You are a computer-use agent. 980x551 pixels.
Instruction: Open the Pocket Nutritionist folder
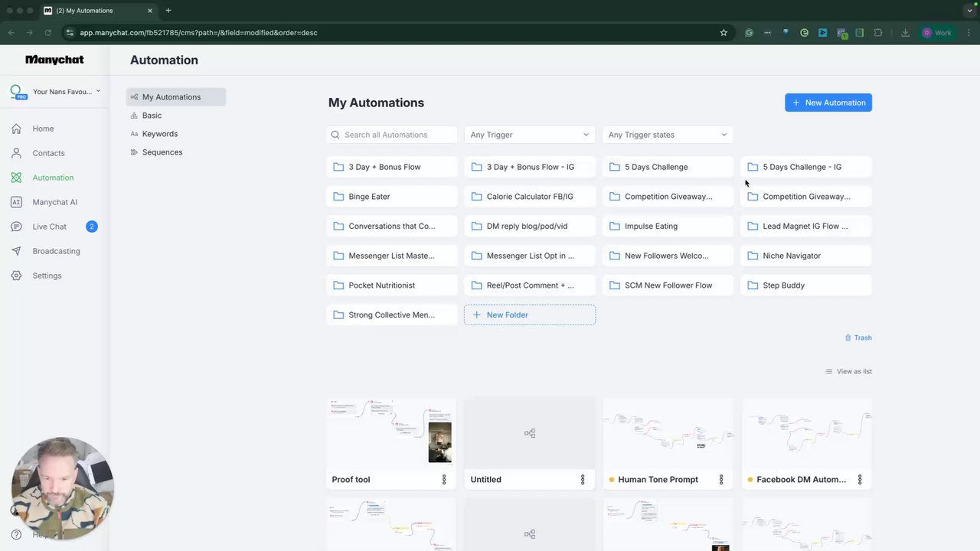[x=392, y=285]
